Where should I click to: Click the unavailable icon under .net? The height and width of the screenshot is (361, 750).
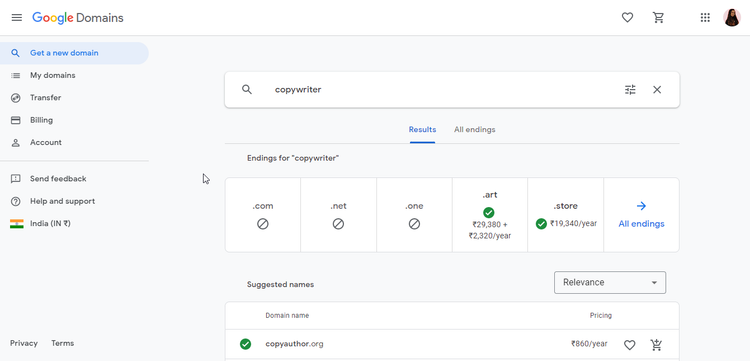point(338,224)
